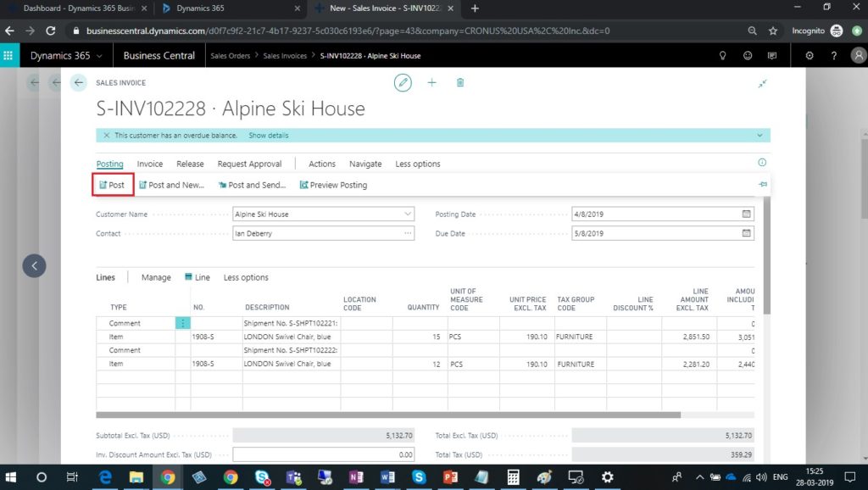The width and height of the screenshot is (868, 490).
Task: Open the settings gear in Business Central header
Action: [810, 56]
